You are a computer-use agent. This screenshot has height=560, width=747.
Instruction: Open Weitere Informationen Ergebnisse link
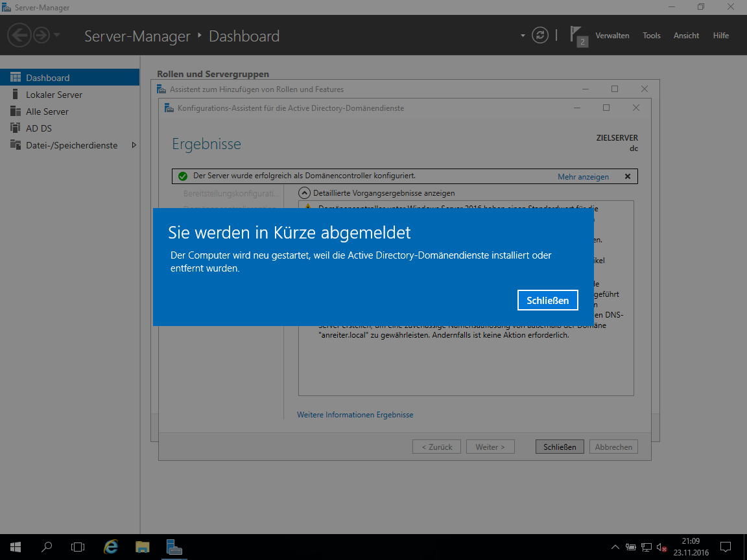point(355,415)
